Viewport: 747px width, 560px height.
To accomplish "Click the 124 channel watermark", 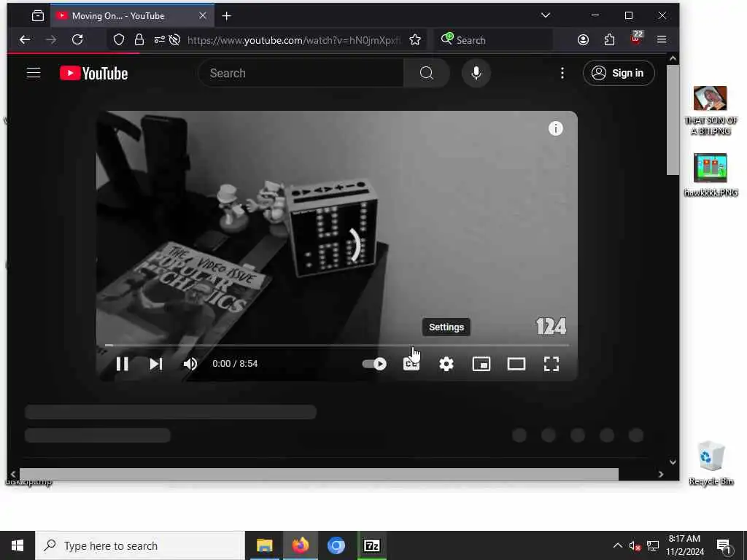I will tap(551, 326).
